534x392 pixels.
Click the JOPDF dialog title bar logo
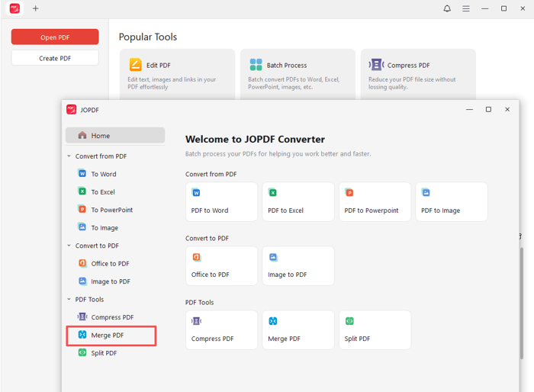(x=71, y=109)
